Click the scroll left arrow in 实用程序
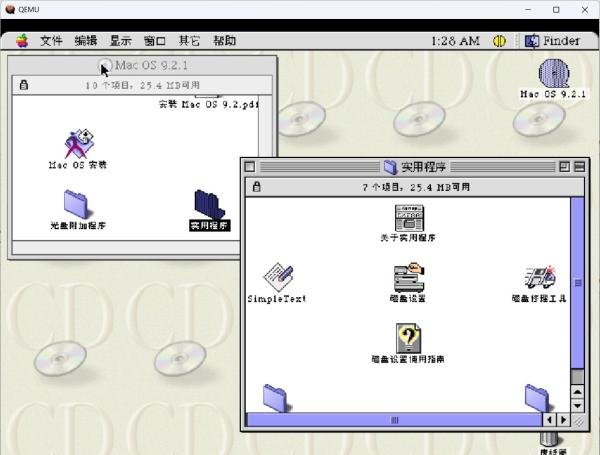This screenshot has height=455, width=600. point(550,420)
